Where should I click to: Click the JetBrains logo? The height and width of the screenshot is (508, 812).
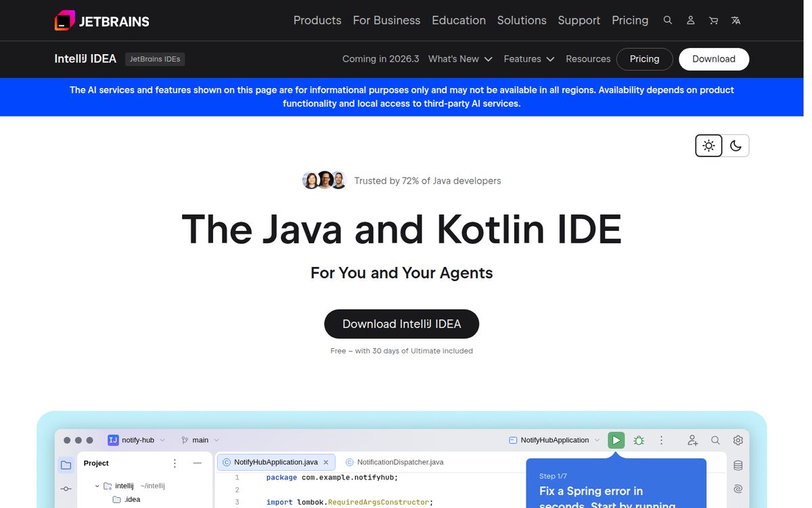click(101, 20)
